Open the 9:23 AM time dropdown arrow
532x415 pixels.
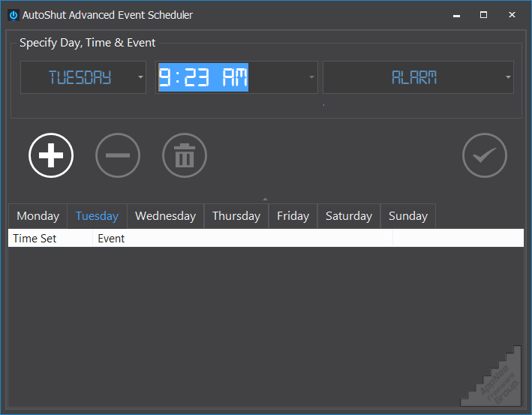311,77
